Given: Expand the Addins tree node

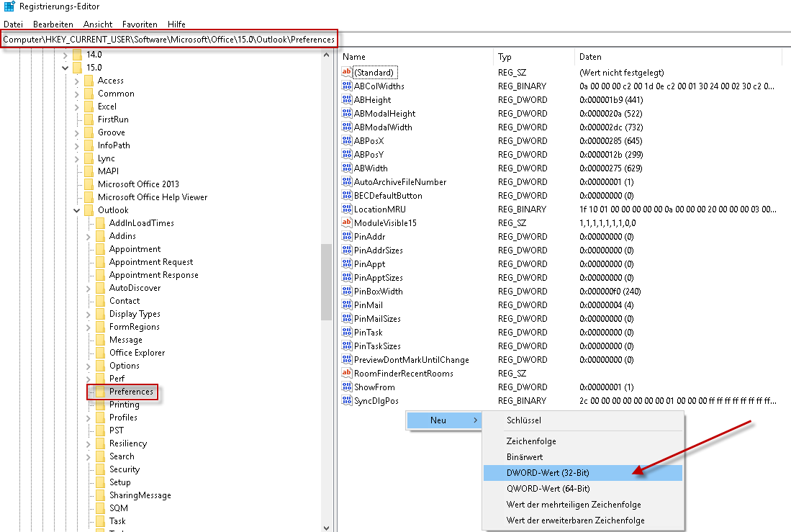Looking at the screenshot, I should pyautogui.click(x=89, y=236).
